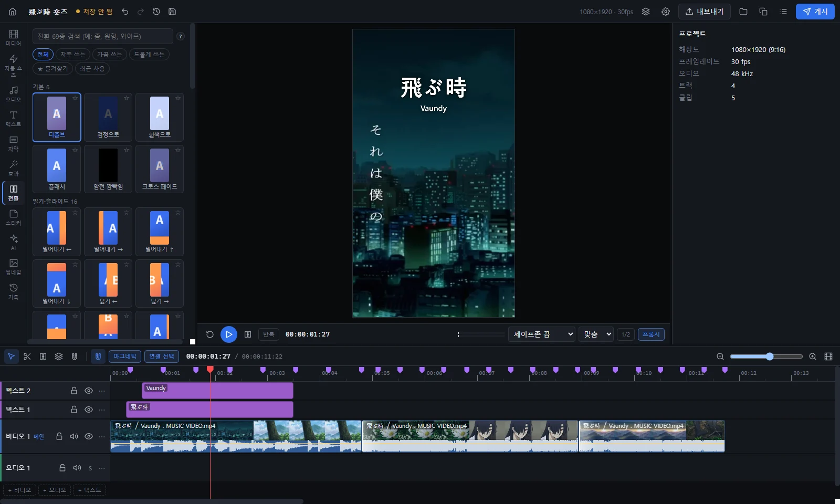Open the 텍스트 text panel in sidebar
Viewport: 840px width, 504px height.
(13, 119)
